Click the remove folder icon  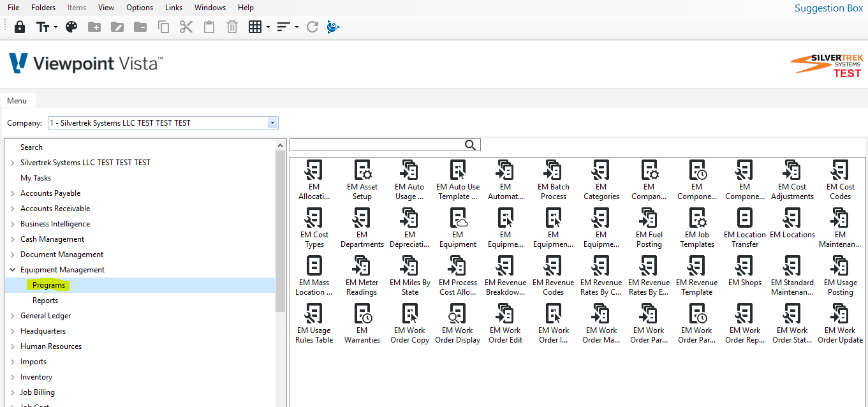[x=140, y=27]
